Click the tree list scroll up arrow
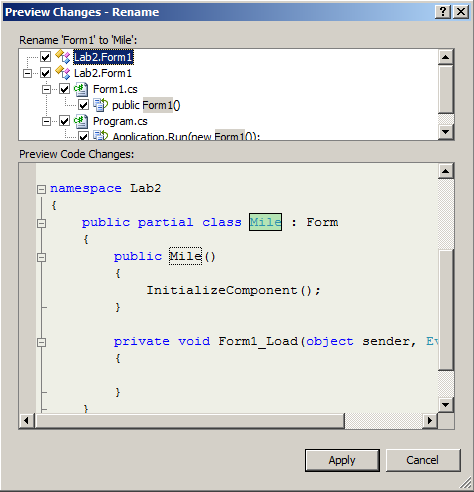 click(446, 57)
